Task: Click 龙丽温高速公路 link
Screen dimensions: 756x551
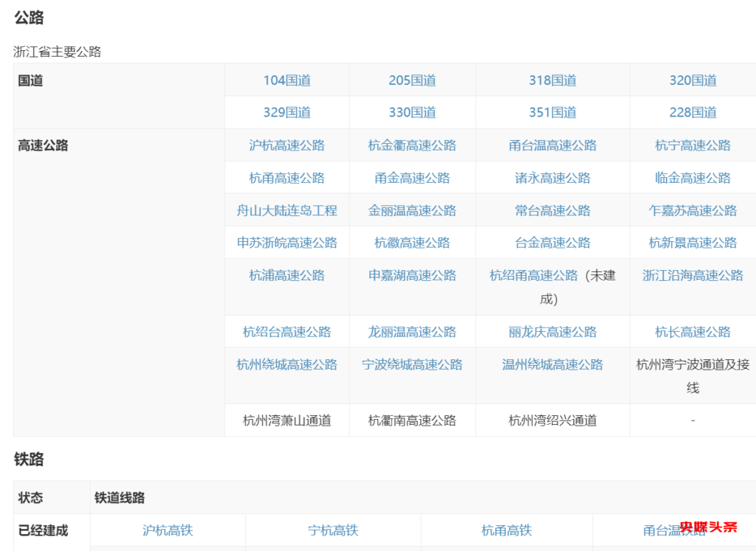Action: [412, 332]
